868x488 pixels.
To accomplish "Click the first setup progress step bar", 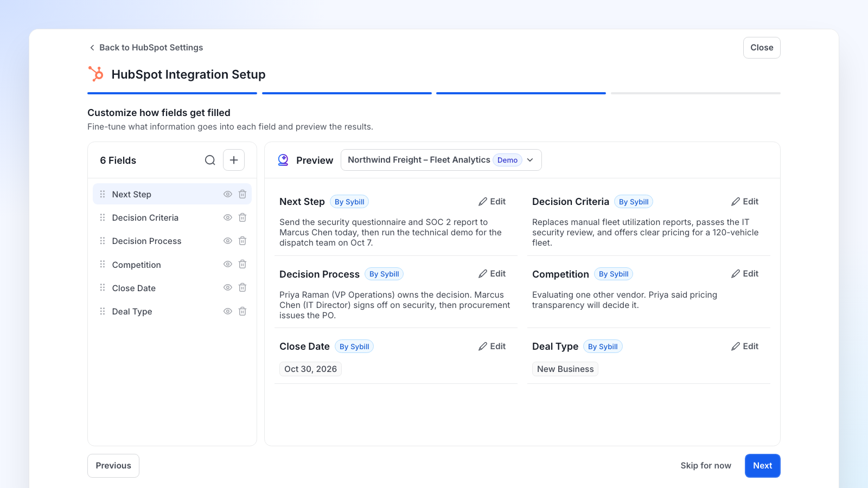I will click(x=172, y=93).
